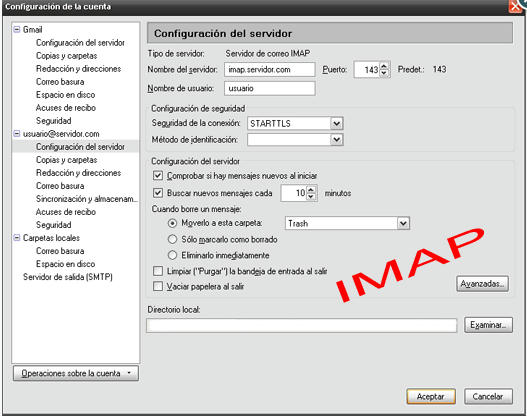527x416 pixels.
Task: Click the Examinar button
Action: coord(488,325)
